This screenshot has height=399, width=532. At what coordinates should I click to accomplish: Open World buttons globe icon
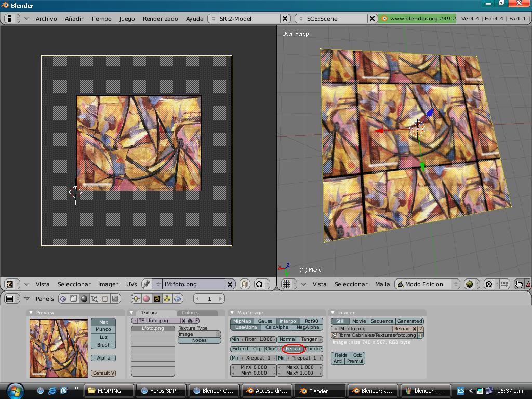pyautogui.click(x=178, y=299)
